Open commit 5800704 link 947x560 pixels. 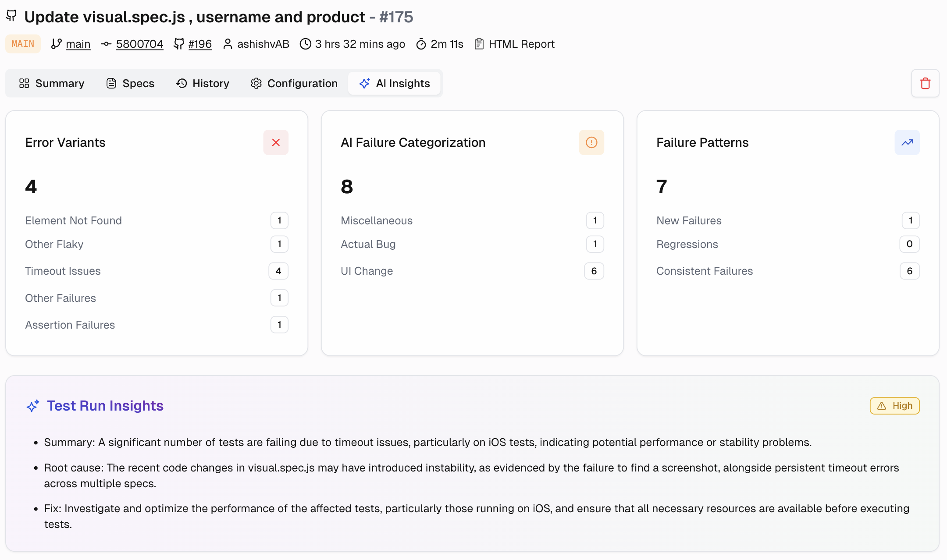tap(139, 44)
